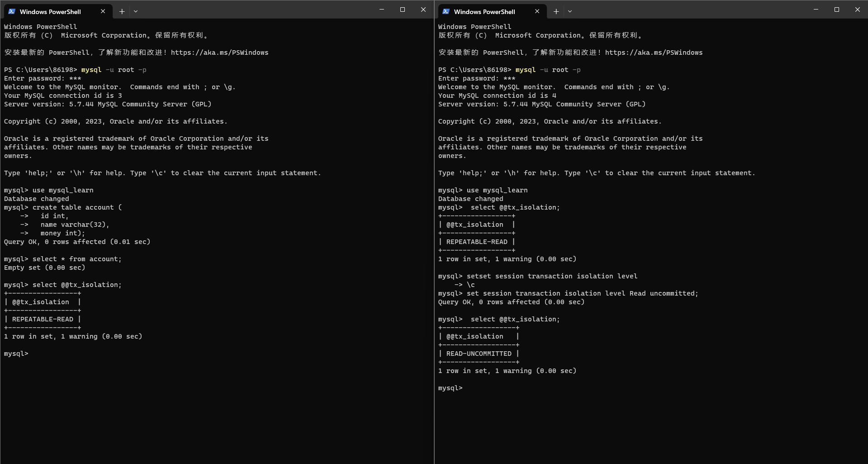Click 'use mysql_learn' in the right terminal
This screenshot has width=868, height=464.
(497, 190)
